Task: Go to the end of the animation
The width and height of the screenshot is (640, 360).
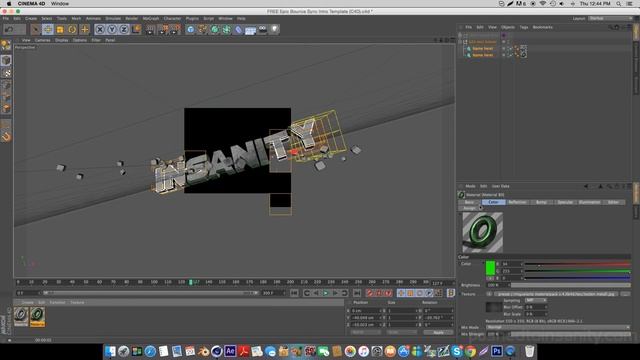Action: (357, 293)
